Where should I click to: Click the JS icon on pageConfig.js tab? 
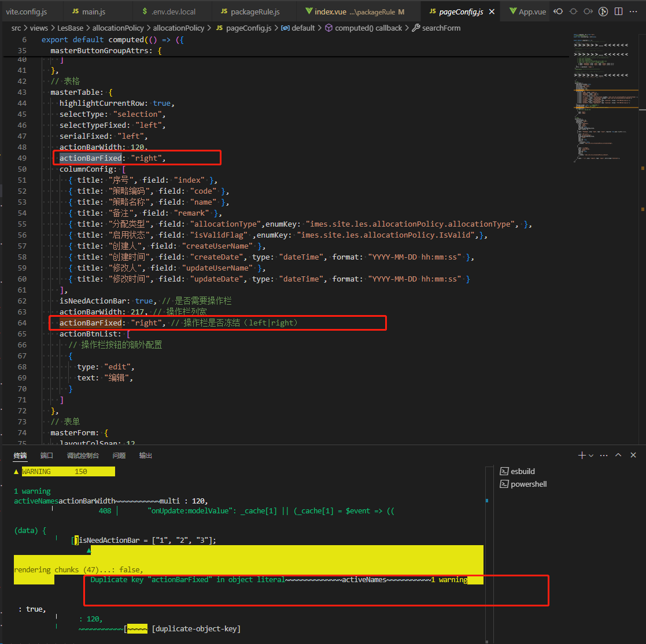[x=432, y=12]
